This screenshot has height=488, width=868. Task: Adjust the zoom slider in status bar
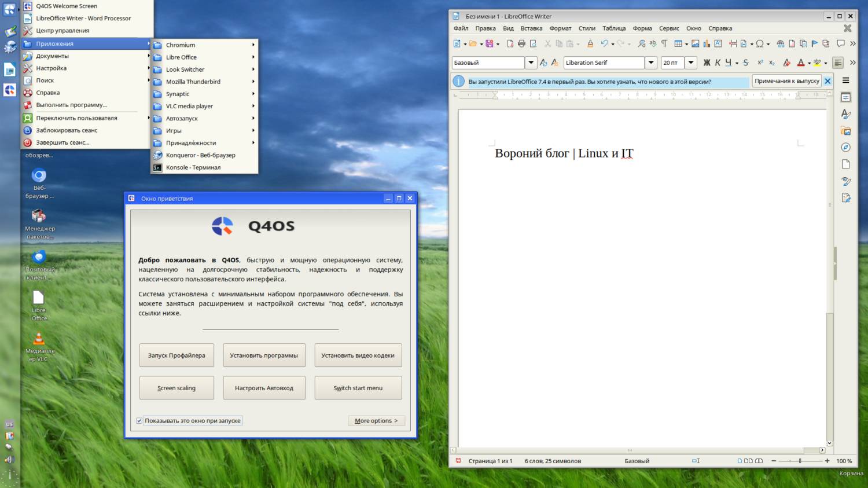pyautogui.click(x=800, y=461)
